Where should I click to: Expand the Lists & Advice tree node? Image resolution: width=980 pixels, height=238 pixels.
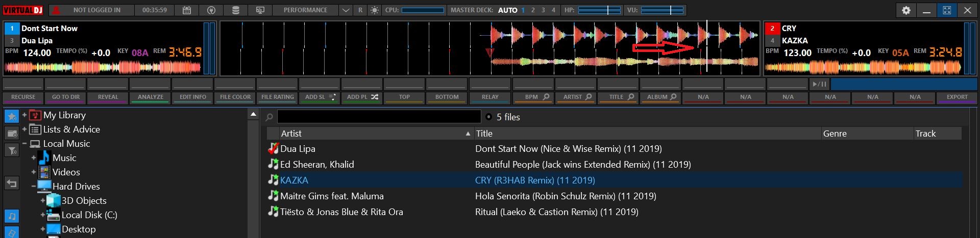(x=24, y=129)
